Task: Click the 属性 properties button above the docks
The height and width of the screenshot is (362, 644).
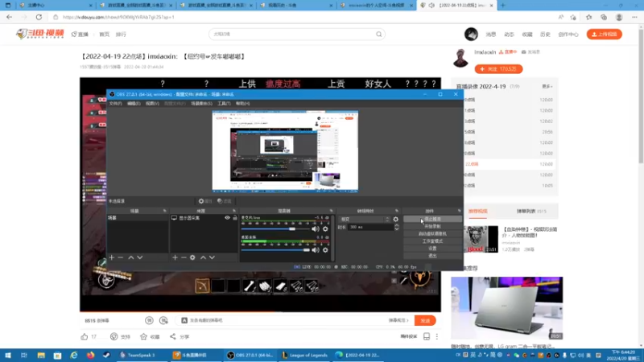Action: pyautogui.click(x=205, y=201)
